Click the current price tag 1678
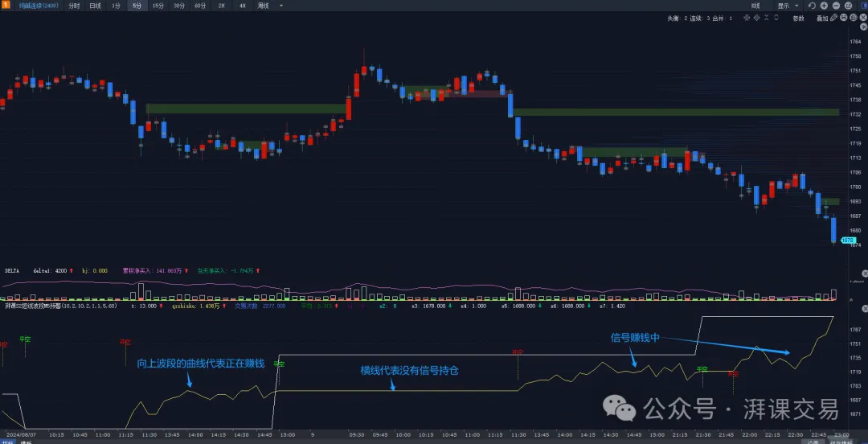This screenshot has width=868, height=444. 848,240
